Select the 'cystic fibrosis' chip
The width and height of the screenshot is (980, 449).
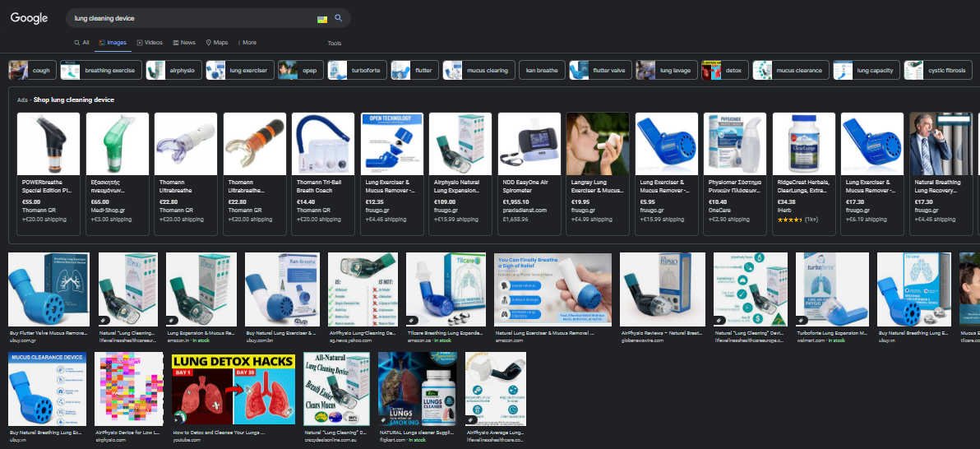(x=937, y=71)
